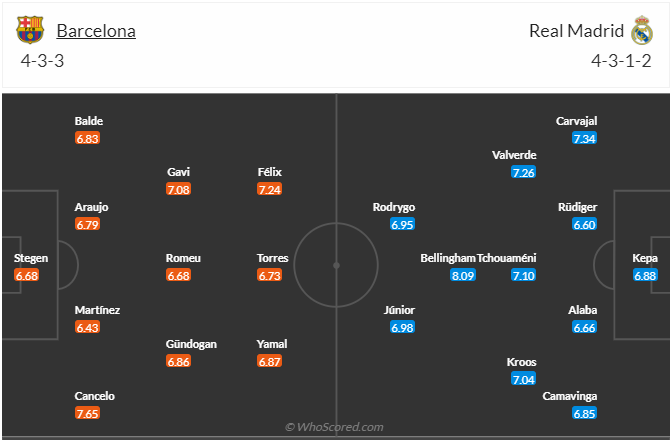Click goalkeeper Kepa's 6.88 rating
This screenshot has width=671, height=440.
coord(645,275)
